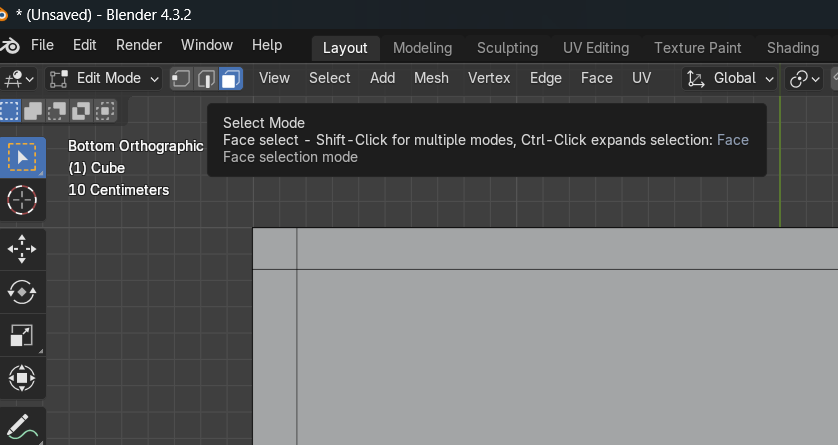The width and height of the screenshot is (838, 445).
Task: Activate the Transform tool
Action: tap(21, 378)
